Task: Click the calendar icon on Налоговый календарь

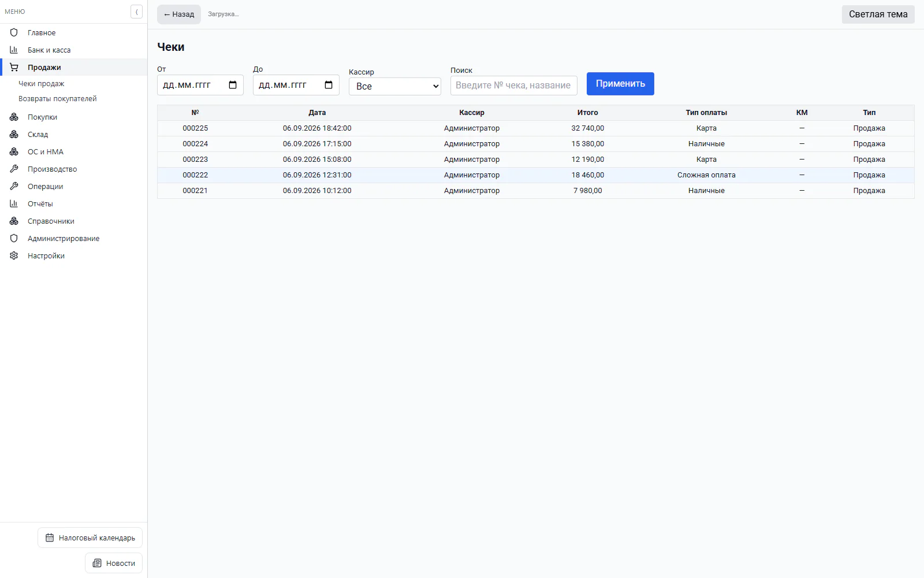Action: click(50, 538)
